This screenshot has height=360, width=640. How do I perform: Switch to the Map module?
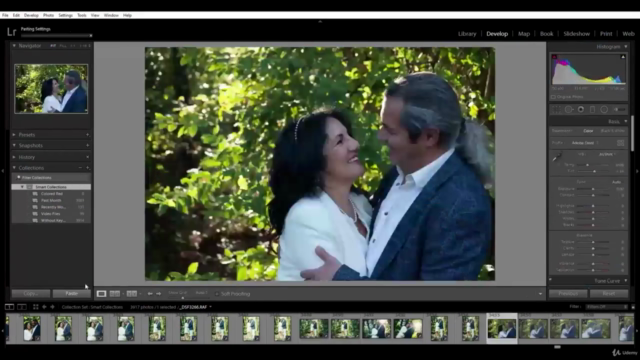[524, 34]
